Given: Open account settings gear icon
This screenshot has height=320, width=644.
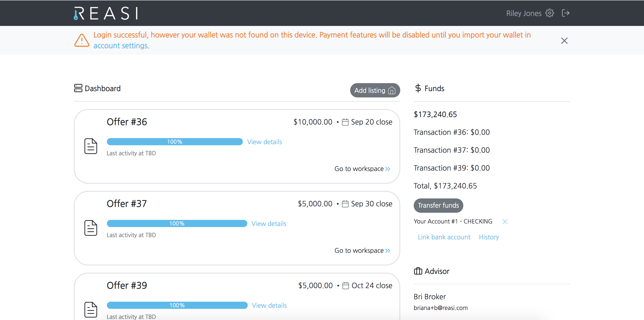Looking at the screenshot, I should (x=549, y=13).
